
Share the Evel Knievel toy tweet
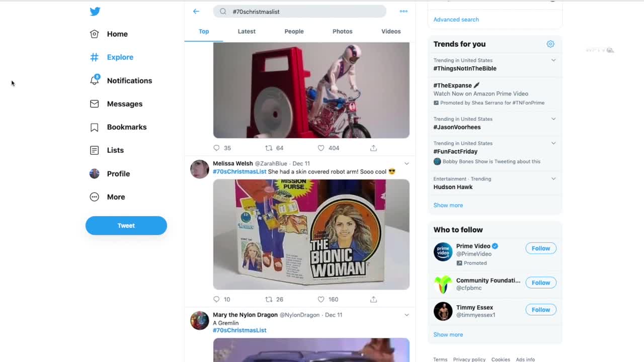[373, 148]
